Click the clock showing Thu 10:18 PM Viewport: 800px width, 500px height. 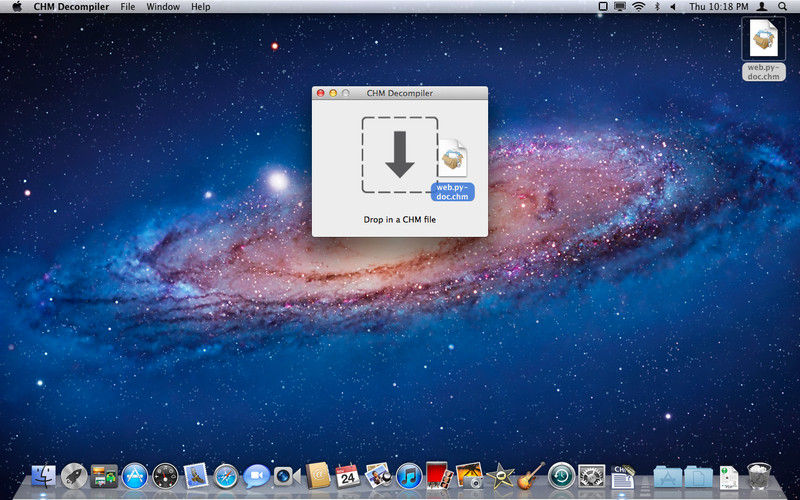pyautogui.click(x=719, y=7)
